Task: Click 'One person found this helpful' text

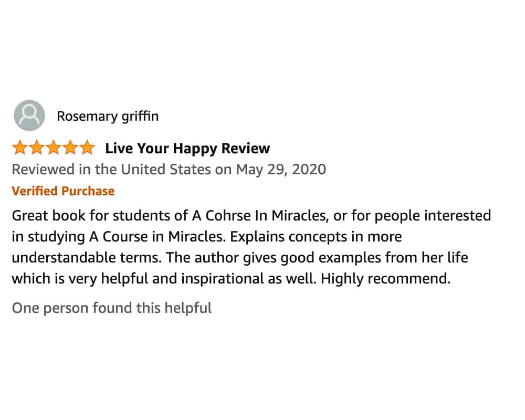Action: coord(112,308)
